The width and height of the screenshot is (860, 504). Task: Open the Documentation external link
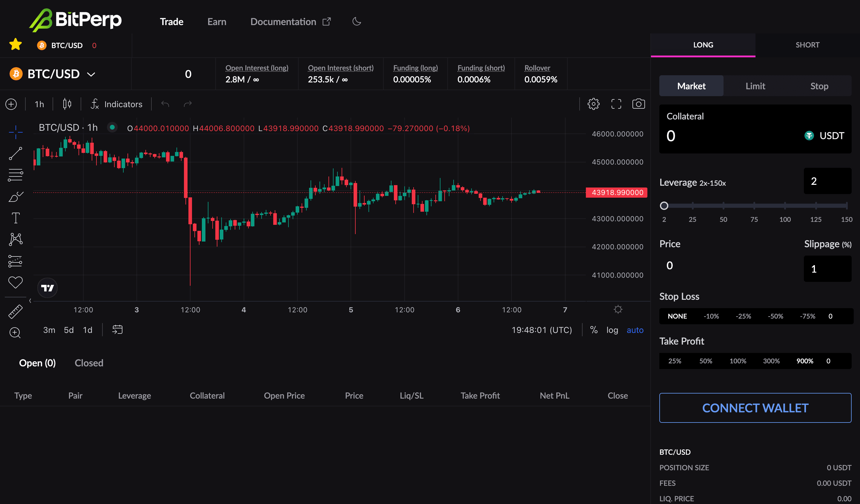tap(291, 21)
